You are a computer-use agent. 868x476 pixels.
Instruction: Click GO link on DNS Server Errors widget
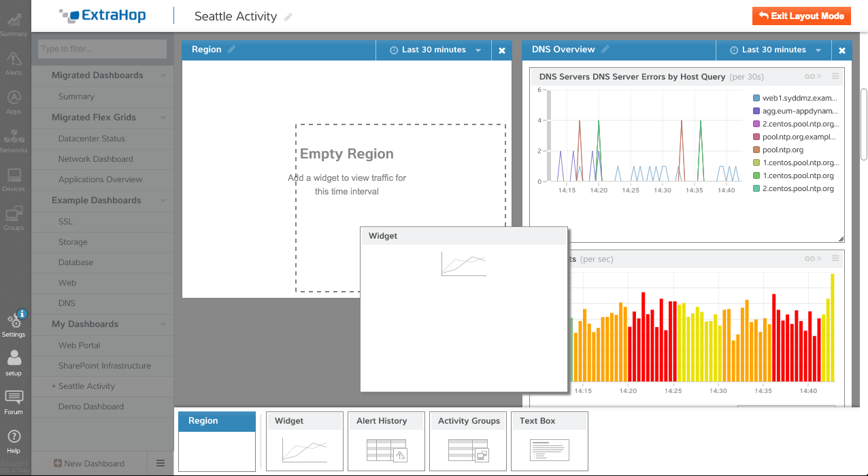point(813,77)
